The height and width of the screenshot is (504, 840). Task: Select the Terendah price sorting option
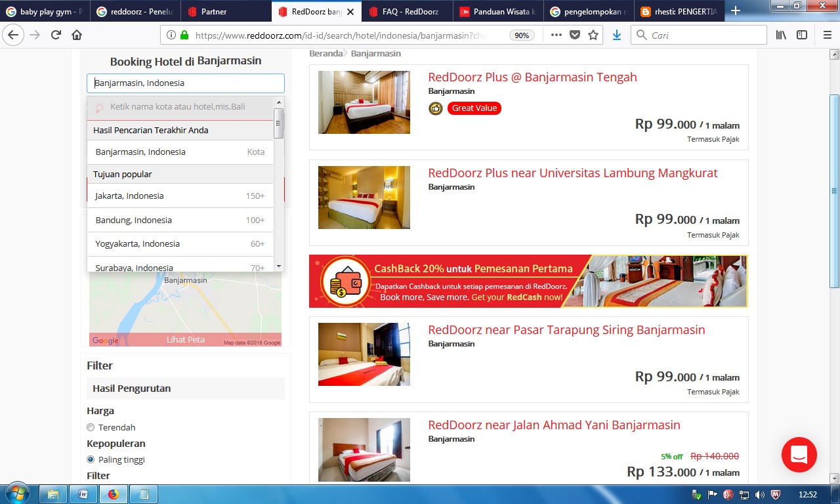[91, 427]
